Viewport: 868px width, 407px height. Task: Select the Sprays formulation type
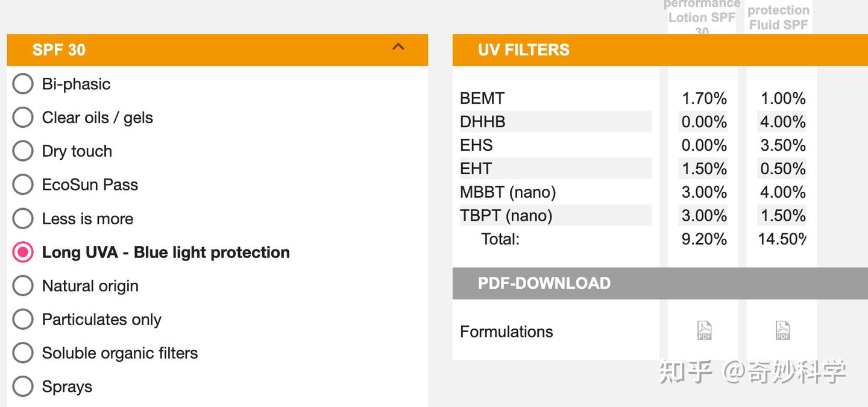click(23, 386)
